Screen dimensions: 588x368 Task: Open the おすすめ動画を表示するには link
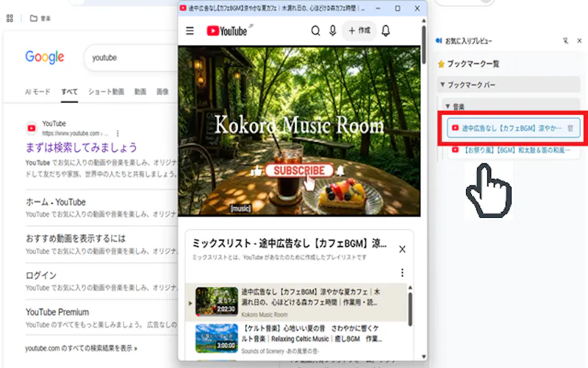click(x=76, y=238)
